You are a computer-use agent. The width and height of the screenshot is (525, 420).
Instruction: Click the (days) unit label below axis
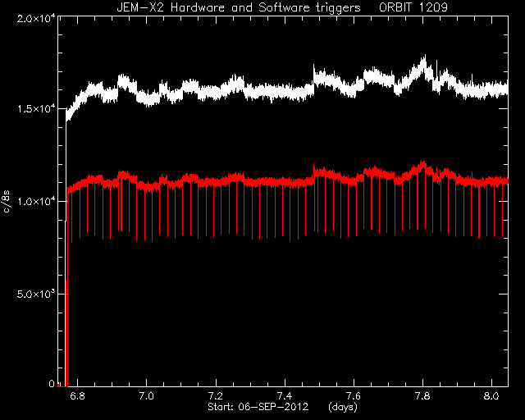coord(343,407)
